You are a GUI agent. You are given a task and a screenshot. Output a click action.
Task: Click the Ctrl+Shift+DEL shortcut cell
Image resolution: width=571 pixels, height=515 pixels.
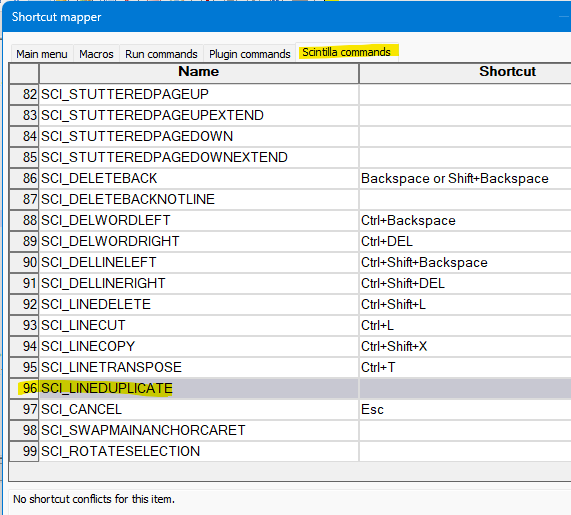pos(465,283)
